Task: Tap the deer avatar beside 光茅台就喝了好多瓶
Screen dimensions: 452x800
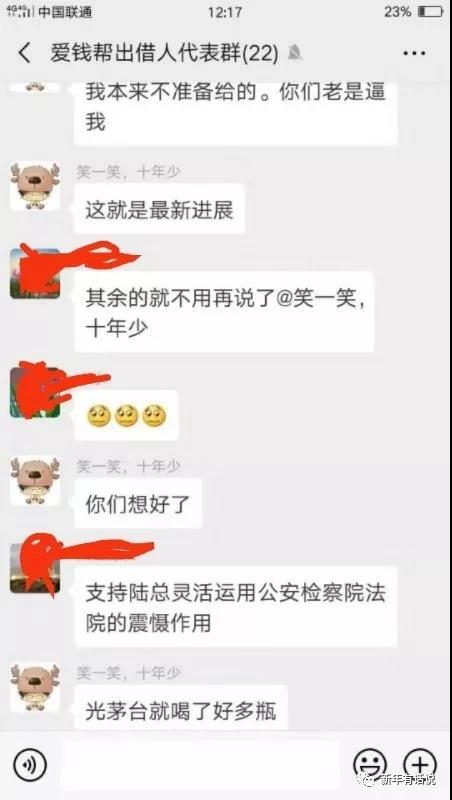Action: (35, 688)
